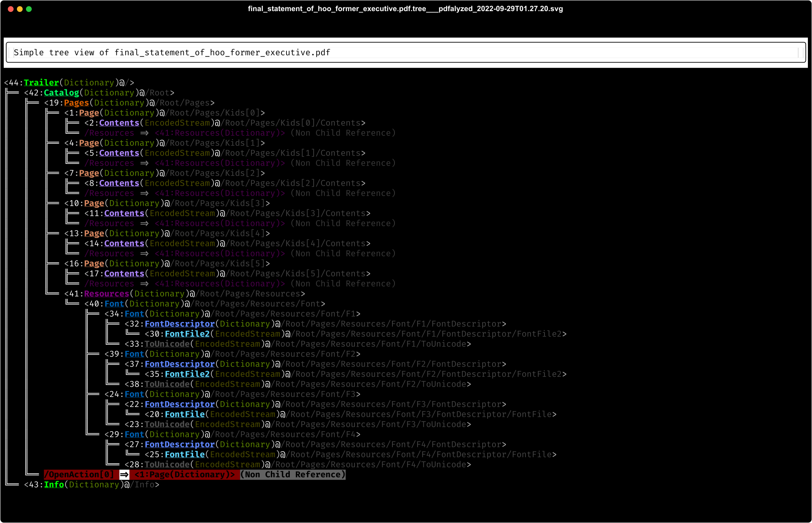Click the window title bar file name text
The height and width of the screenshot is (523, 812).
coord(406,9)
